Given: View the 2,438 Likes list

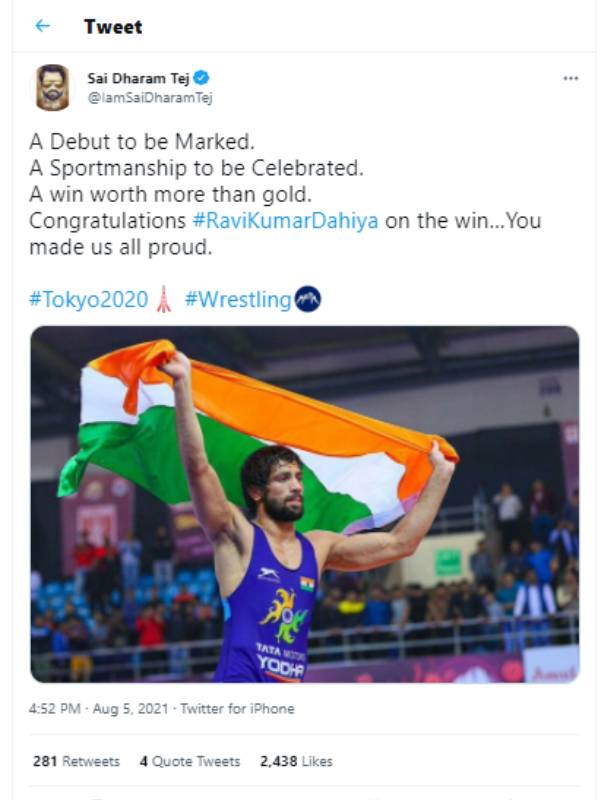Looking at the screenshot, I should [x=295, y=761].
